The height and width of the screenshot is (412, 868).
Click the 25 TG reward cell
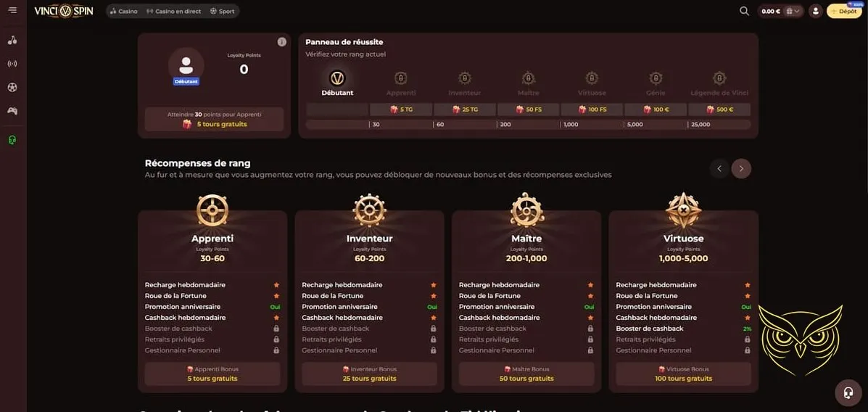[465, 110]
